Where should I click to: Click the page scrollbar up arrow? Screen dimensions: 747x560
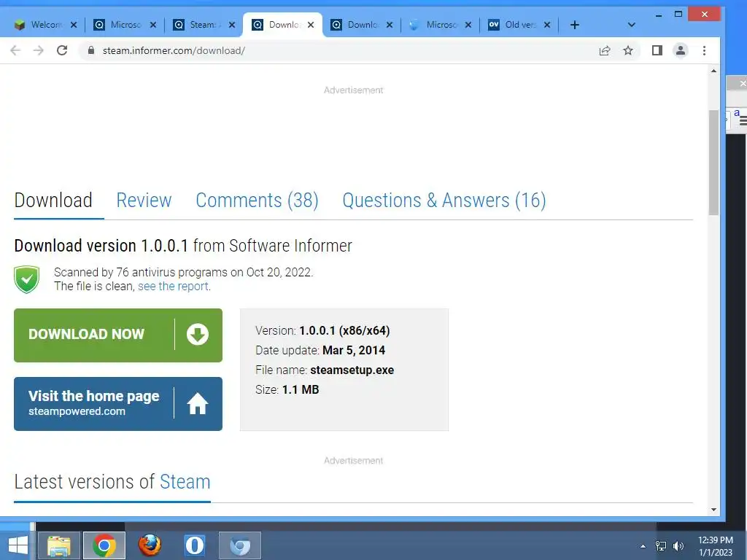coord(713,71)
